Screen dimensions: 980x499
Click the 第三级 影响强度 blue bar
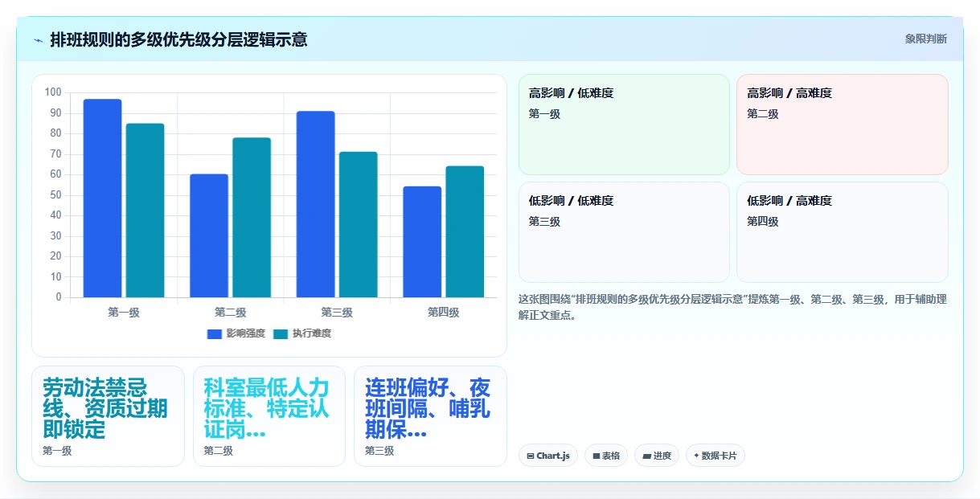coord(316,204)
